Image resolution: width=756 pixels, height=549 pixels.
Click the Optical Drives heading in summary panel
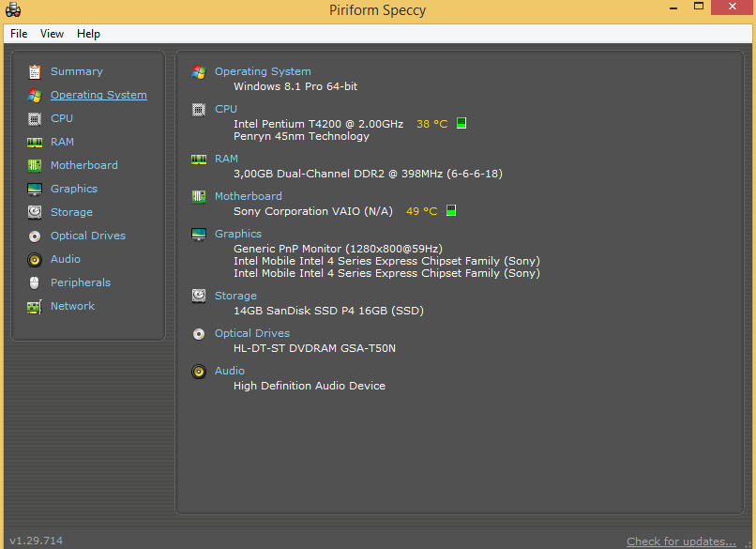(x=251, y=333)
